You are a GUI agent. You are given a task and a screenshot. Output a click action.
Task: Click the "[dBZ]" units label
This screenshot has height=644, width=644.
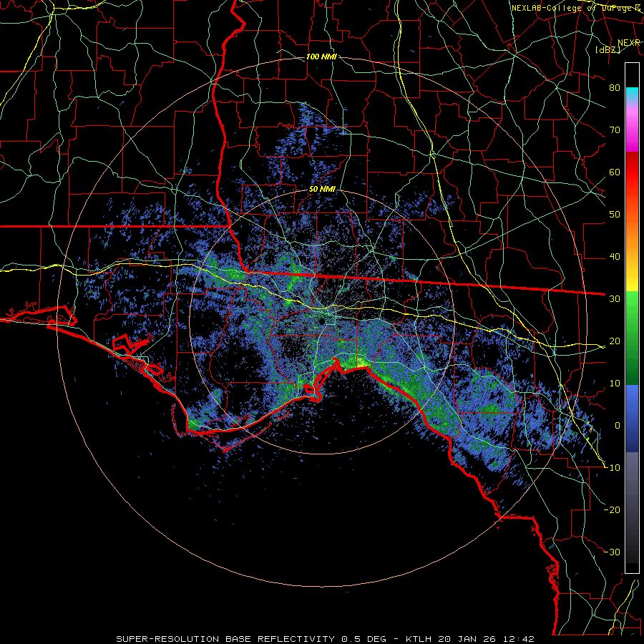608,49
